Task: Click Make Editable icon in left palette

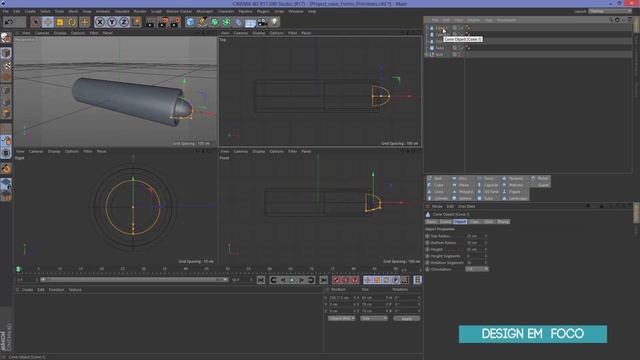Action: point(6,38)
